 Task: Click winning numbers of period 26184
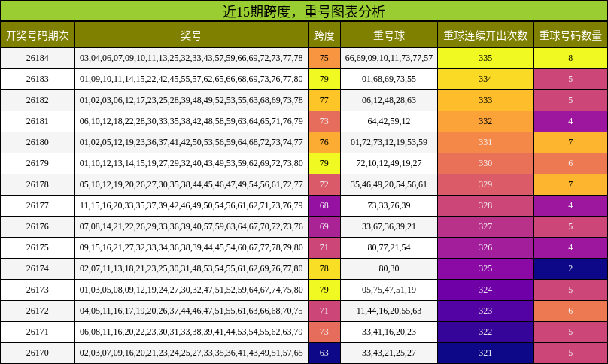click(192, 58)
